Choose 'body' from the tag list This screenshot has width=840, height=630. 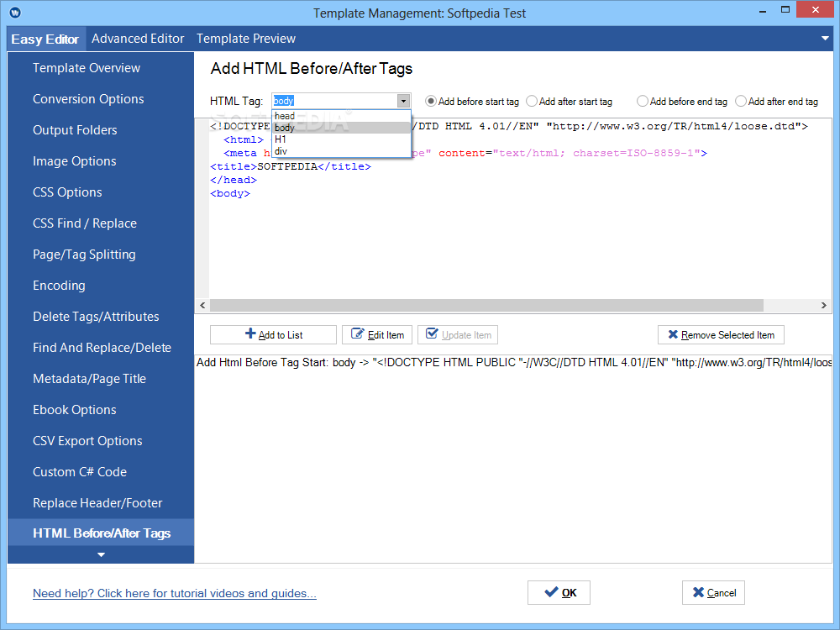(x=341, y=128)
